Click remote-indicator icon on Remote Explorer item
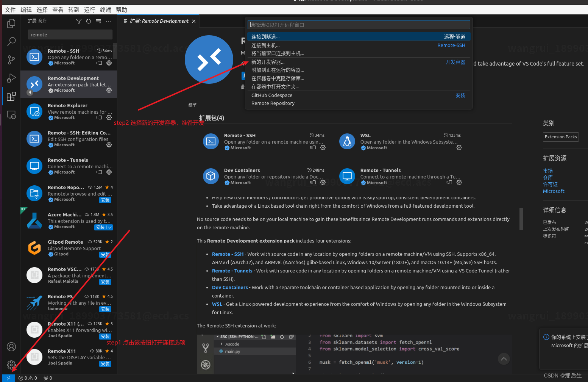588x382 pixels. 99,117
